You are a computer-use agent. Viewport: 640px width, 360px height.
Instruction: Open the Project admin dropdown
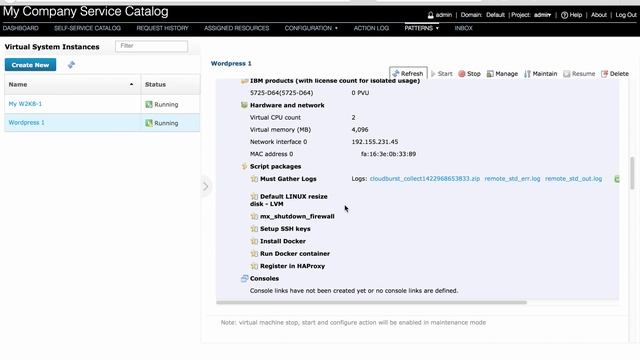point(542,15)
